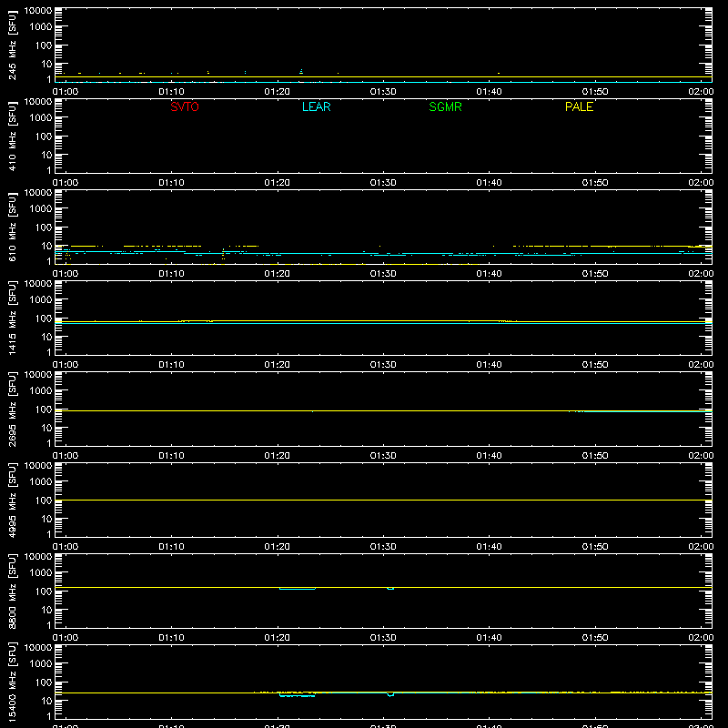The height and width of the screenshot is (728, 728).
Task: Click the green SGMR legend label
Action: coord(445,106)
